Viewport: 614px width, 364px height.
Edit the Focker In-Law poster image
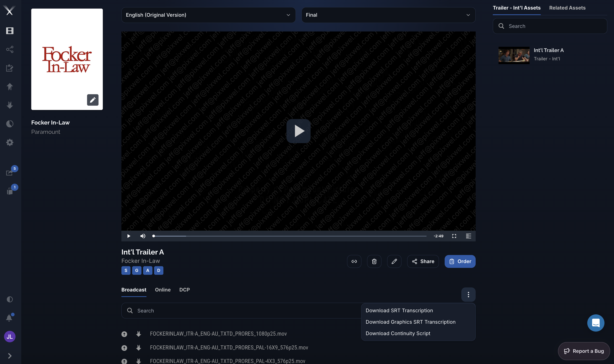coord(93,100)
